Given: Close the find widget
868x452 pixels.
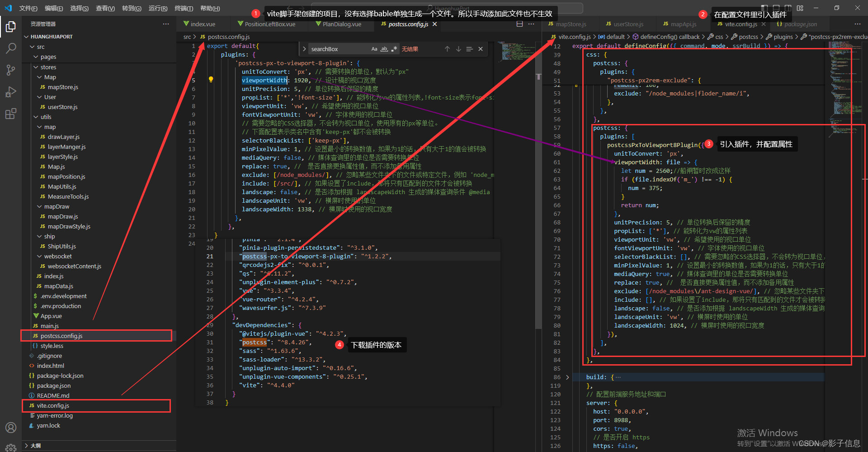Looking at the screenshot, I should (481, 49).
